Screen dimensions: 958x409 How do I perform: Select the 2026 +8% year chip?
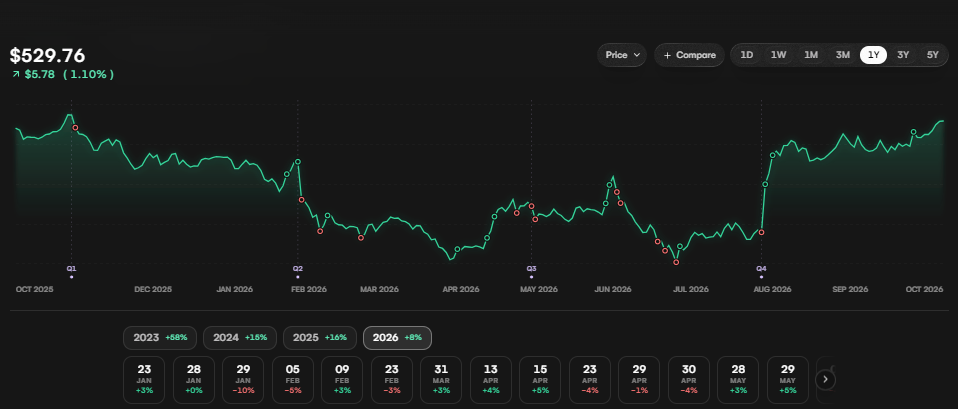pos(397,337)
